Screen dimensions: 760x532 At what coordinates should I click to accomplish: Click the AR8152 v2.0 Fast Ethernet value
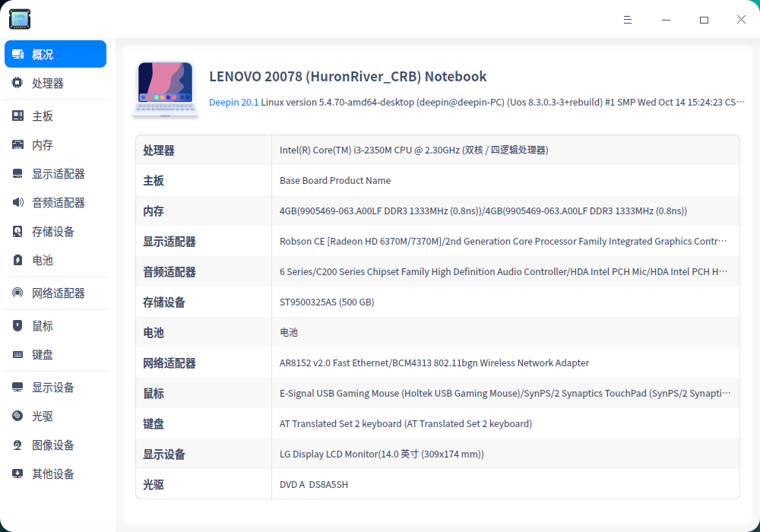click(x=434, y=363)
